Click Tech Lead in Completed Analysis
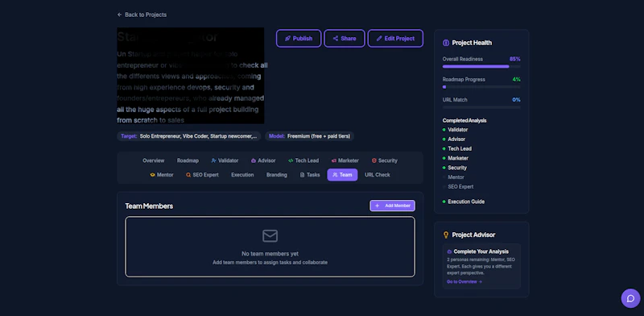Screen dimensions: 644x316 (460, 148)
